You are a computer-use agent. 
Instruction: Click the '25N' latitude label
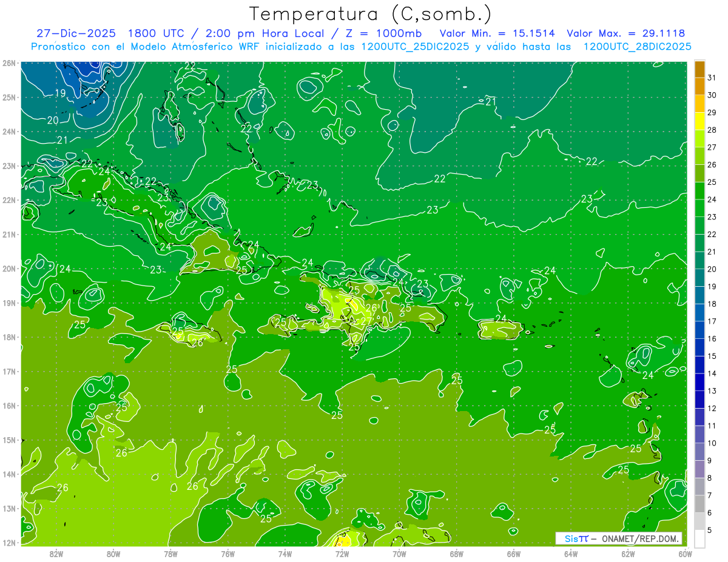click(8, 97)
